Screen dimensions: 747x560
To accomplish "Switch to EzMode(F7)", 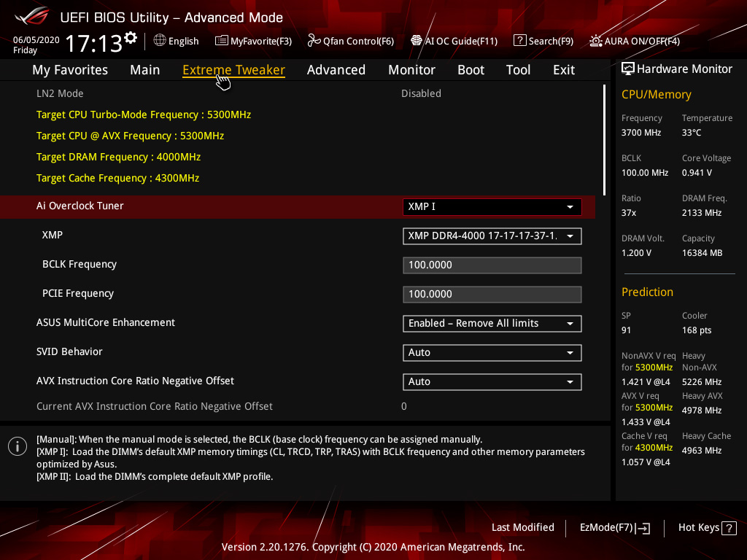I will coord(614,528).
